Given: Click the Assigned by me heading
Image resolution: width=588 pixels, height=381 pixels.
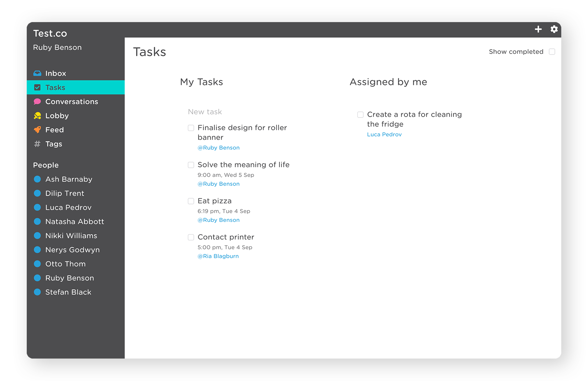Looking at the screenshot, I should 388,82.
